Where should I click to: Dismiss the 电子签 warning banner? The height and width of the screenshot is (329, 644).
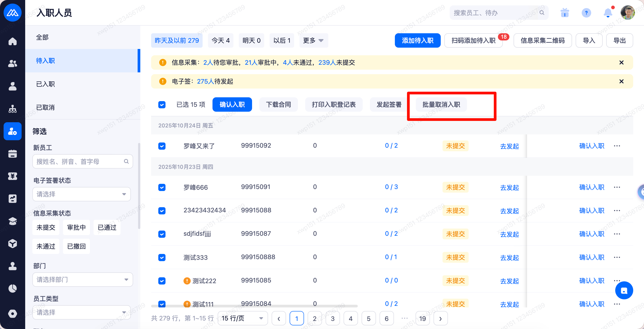click(621, 81)
